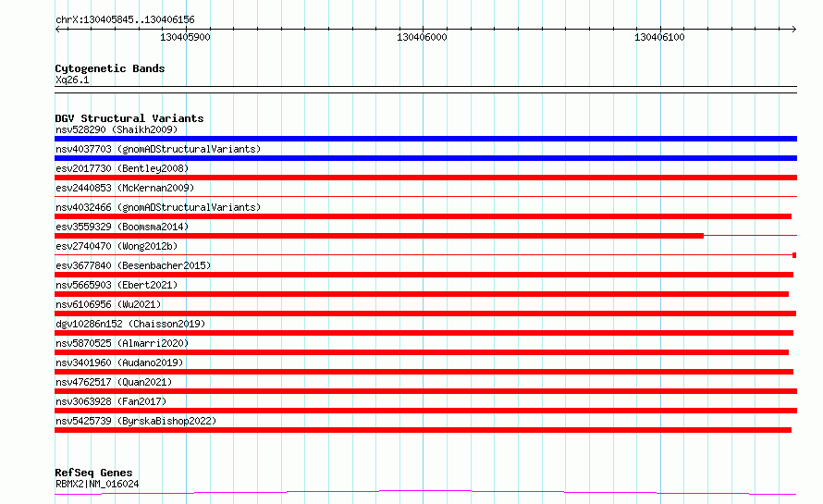Select the blue bar for nsv528290
Viewport: 823px width, 504px height.
(x=425, y=139)
